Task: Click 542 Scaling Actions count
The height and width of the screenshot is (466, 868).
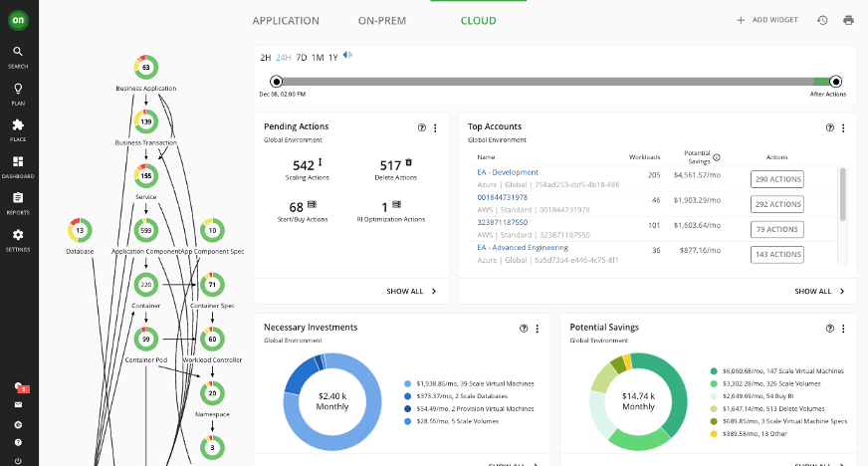Action: [x=304, y=165]
